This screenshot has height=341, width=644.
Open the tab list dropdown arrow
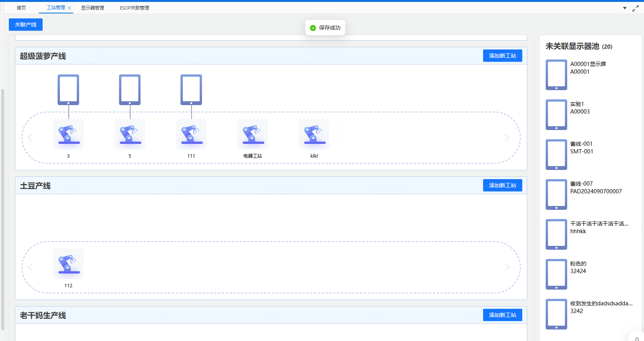click(625, 8)
